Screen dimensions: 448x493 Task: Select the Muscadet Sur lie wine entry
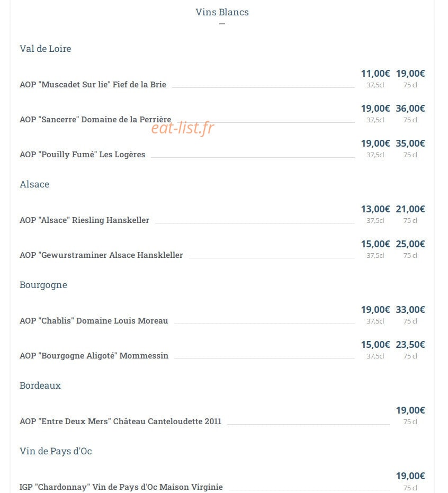pos(93,85)
